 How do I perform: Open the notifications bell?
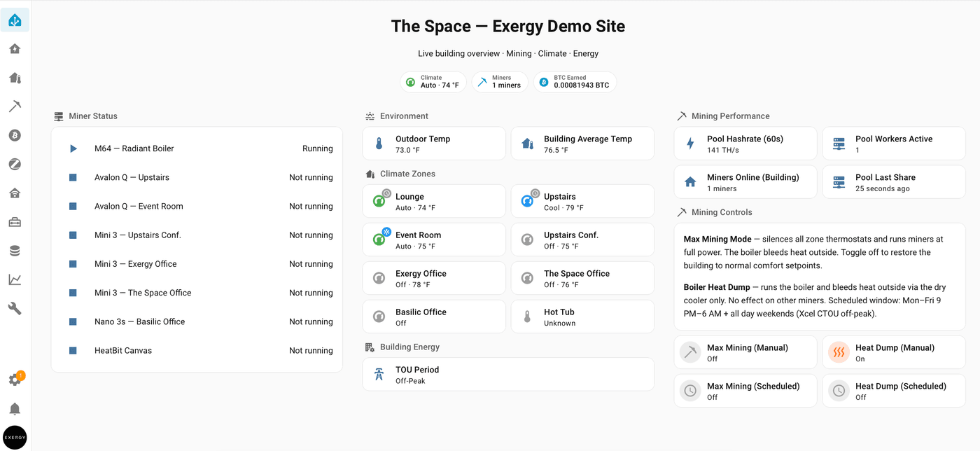coord(15,409)
